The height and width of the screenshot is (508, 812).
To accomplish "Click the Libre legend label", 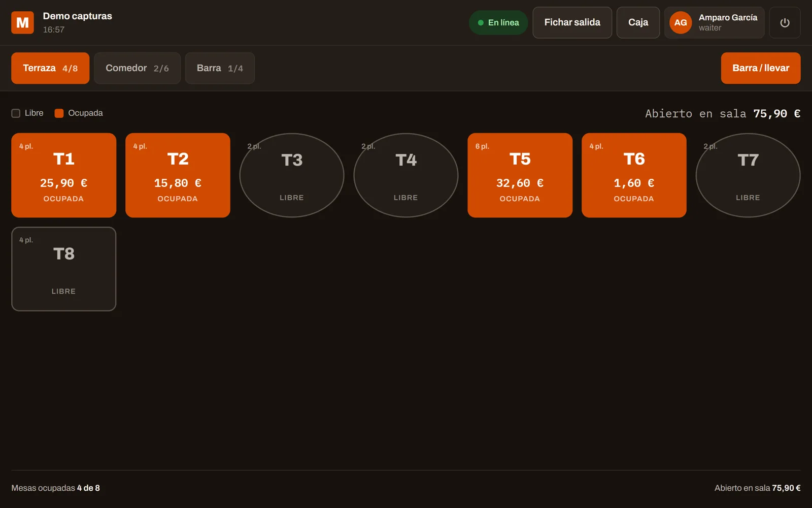I will click(x=34, y=113).
